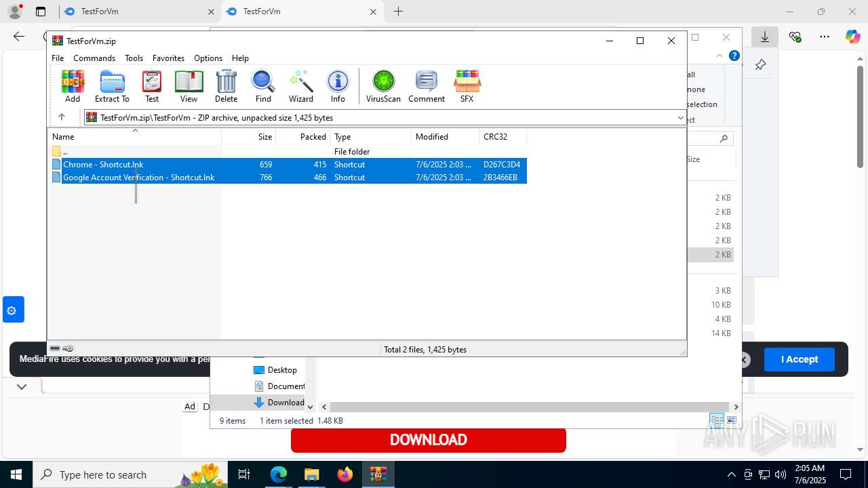This screenshot has height=488, width=868.
Task: Collapse the cookie banner chevron
Action: 22,386
